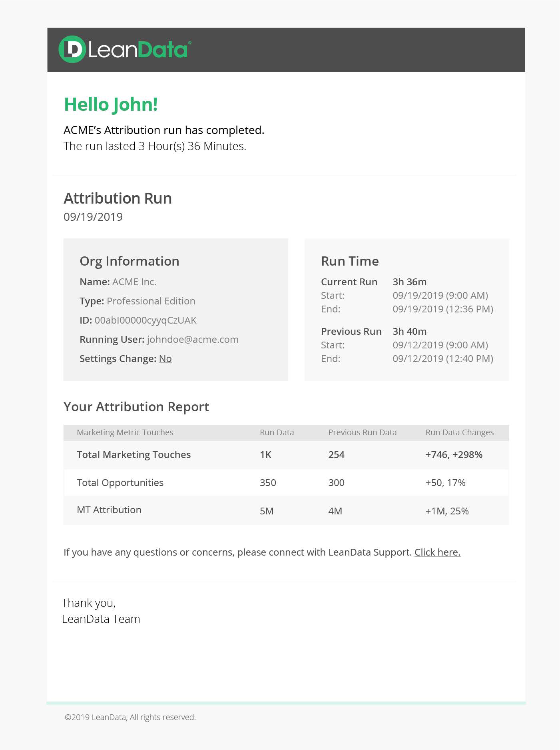560x750 pixels.
Task: Click the LeanData circular logo icon
Action: coord(72,49)
